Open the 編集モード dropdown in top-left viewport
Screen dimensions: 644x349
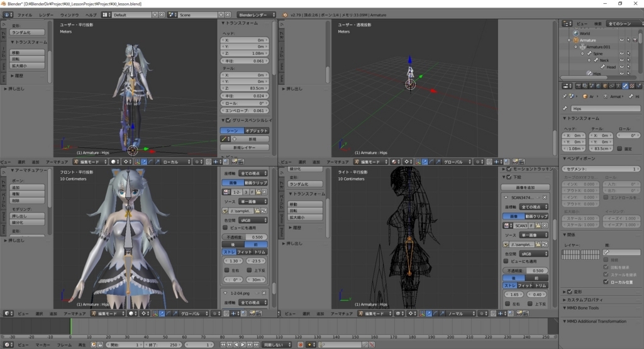pyautogui.click(x=90, y=162)
